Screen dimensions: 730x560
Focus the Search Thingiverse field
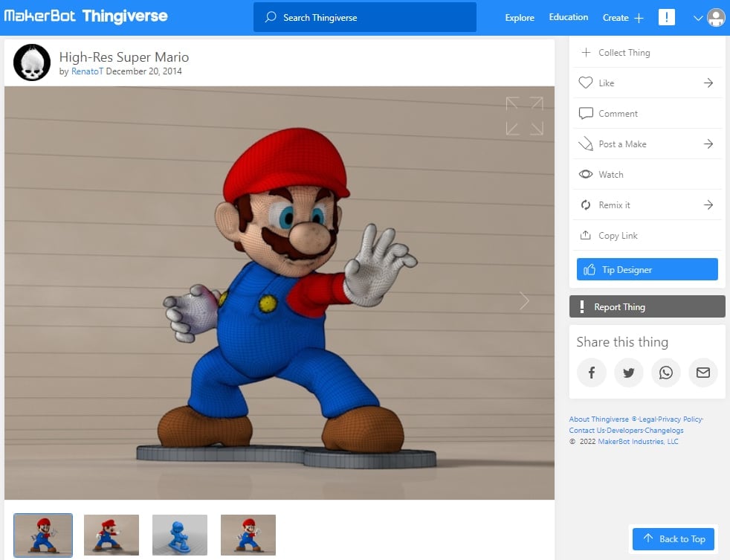(364, 17)
